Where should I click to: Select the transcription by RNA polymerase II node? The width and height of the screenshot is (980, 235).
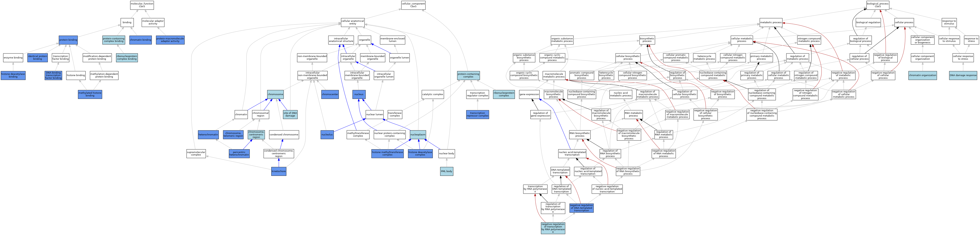(x=535, y=189)
